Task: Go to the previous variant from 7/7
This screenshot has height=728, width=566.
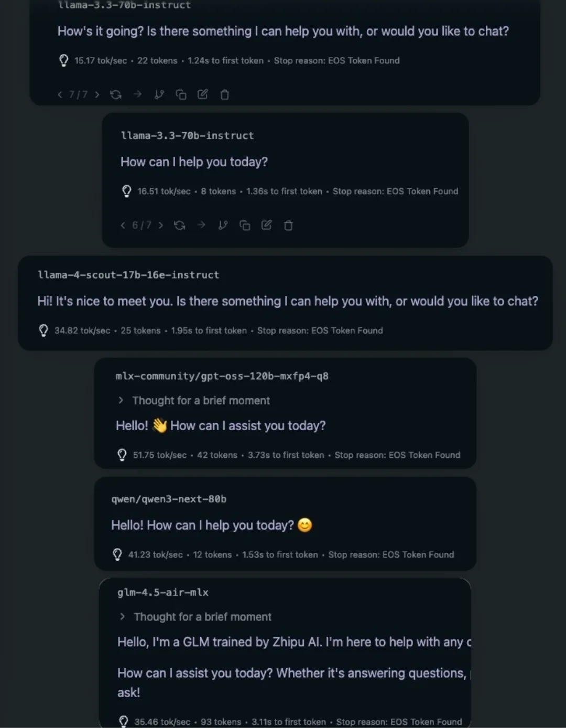Action: tap(60, 94)
